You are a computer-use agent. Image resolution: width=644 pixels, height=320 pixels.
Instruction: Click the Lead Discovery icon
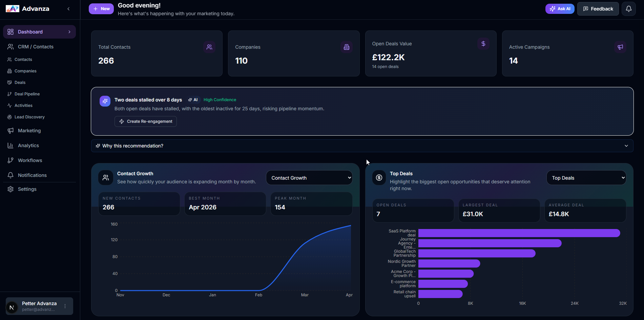[9, 117]
